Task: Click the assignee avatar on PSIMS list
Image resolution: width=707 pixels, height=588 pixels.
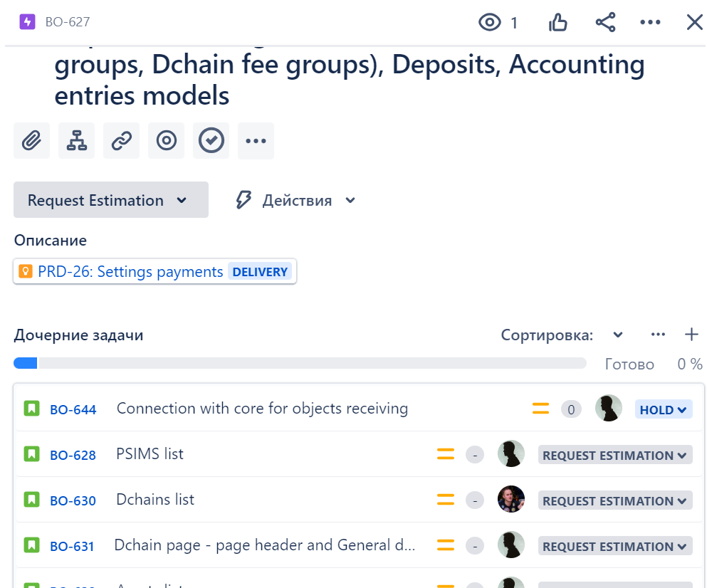Action: (x=511, y=453)
